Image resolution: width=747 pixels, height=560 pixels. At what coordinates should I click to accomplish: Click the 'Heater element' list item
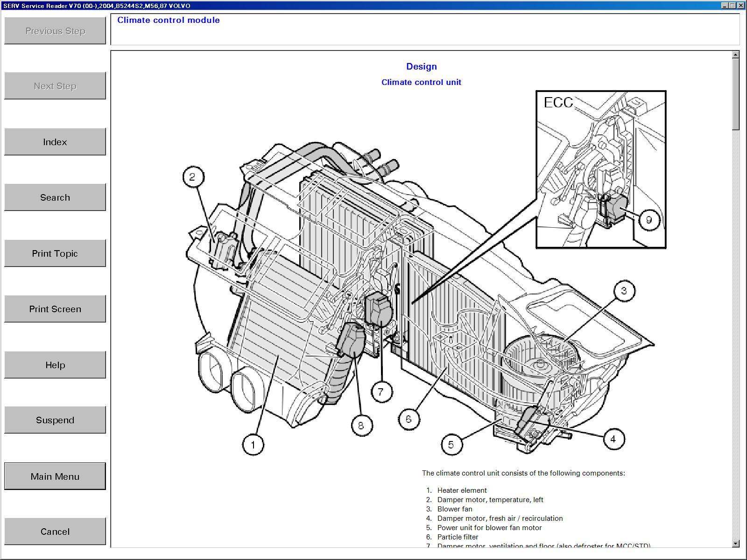pos(462,490)
